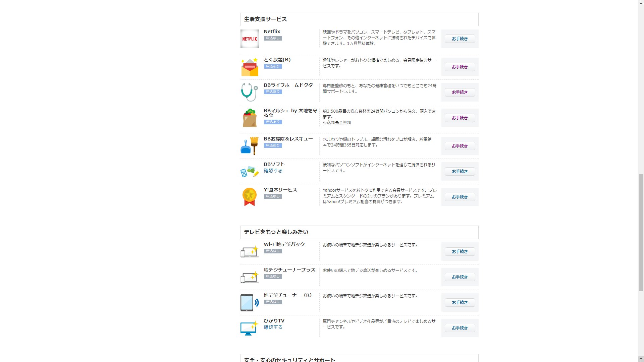Click the ひかりTV service name
The height and width of the screenshot is (362, 644).
coord(274,321)
